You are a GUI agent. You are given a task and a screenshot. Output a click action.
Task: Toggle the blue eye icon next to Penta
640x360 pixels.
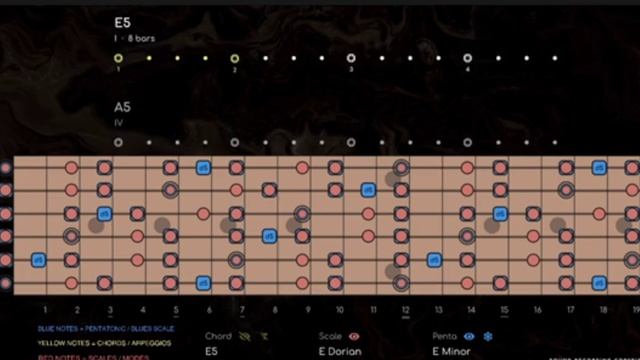469,337
